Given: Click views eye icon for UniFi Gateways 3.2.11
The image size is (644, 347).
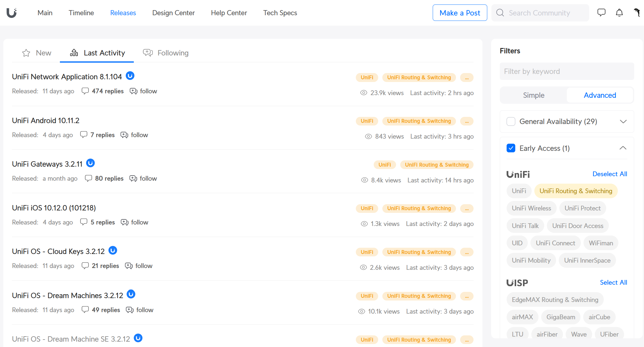Looking at the screenshot, I should (x=364, y=180).
